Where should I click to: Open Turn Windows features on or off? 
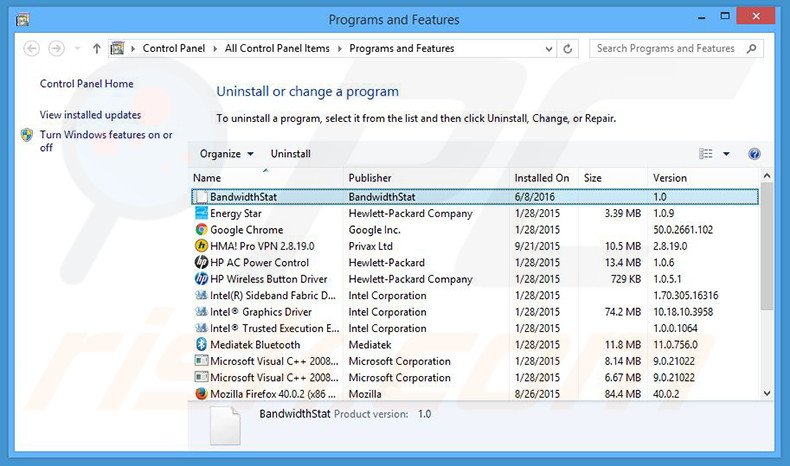point(106,141)
